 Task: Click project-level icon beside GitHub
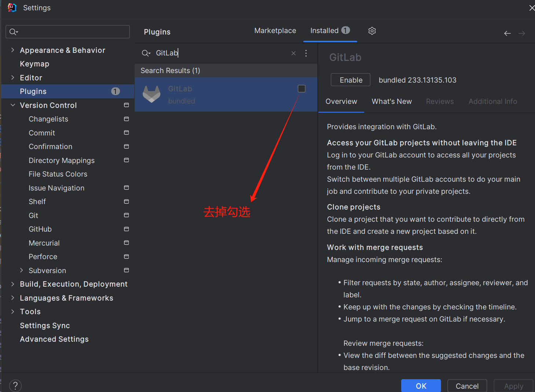click(127, 229)
